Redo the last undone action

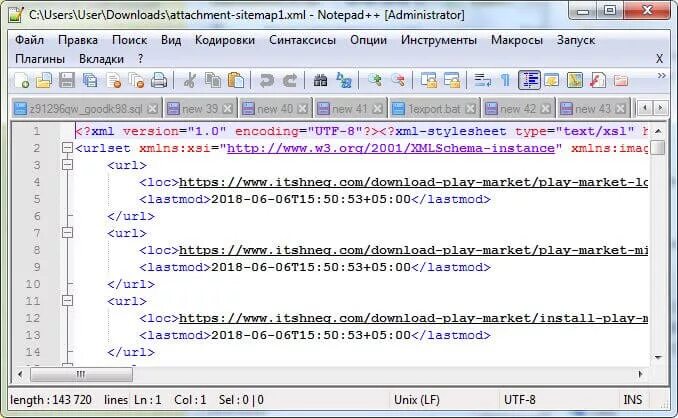coord(290,80)
